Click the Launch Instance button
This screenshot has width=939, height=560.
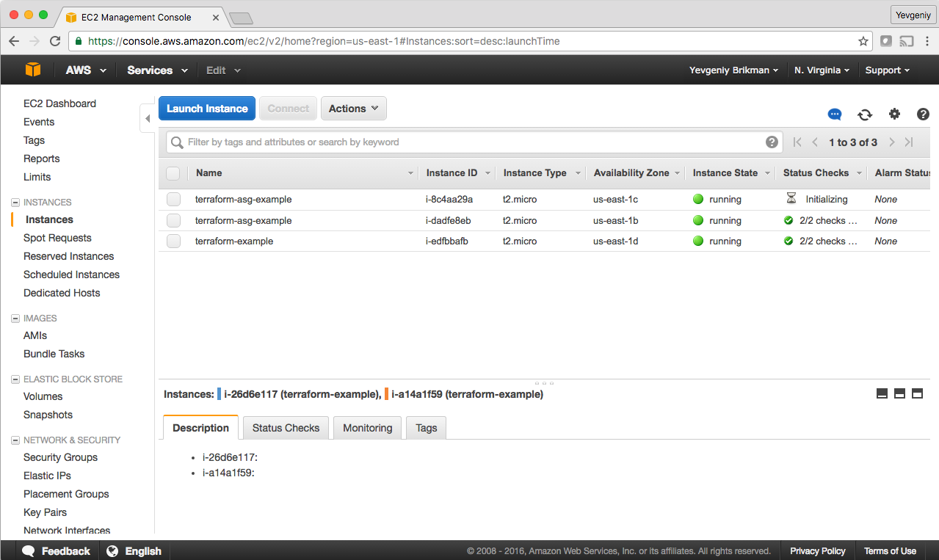coord(206,108)
